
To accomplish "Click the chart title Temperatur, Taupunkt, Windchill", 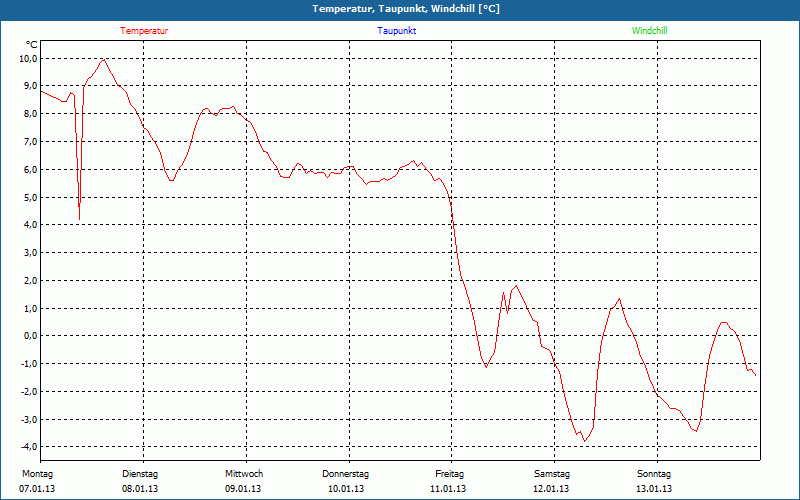I will pos(406,9).
